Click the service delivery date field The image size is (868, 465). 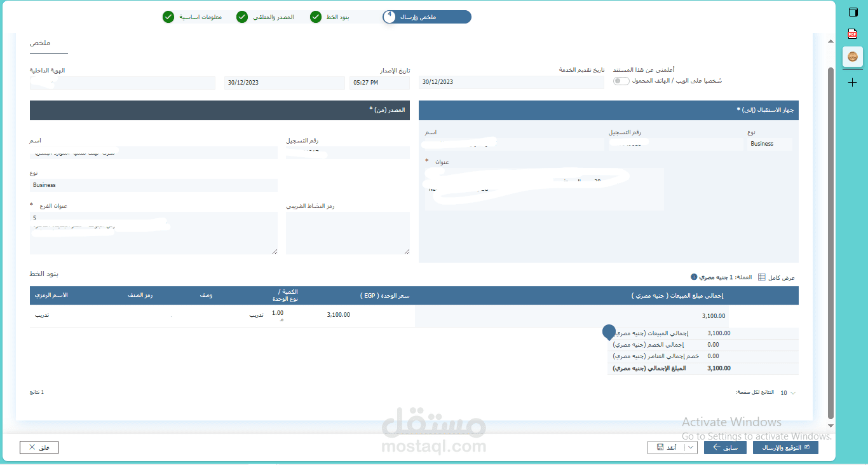pyautogui.click(x=512, y=82)
